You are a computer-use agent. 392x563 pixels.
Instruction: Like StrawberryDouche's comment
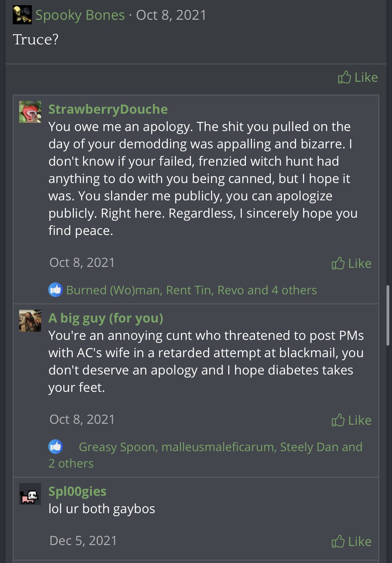point(351,263)
